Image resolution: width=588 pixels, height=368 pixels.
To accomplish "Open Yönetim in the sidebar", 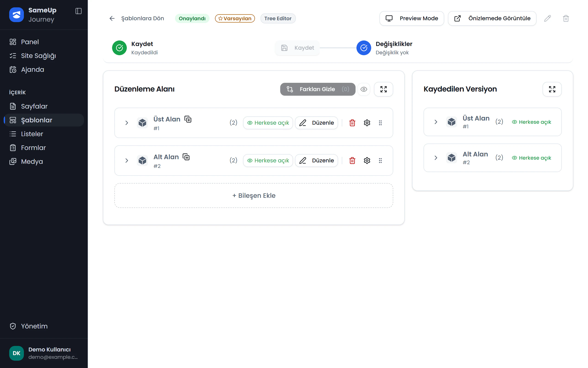I will coord(44,326).
